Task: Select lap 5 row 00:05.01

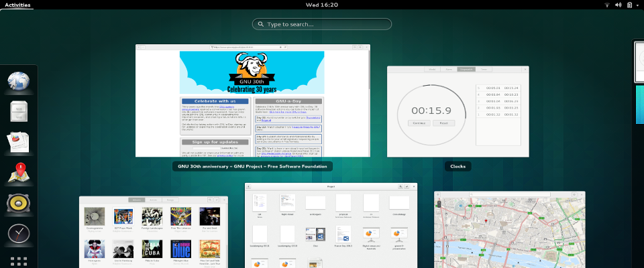Action: point(498,88)
